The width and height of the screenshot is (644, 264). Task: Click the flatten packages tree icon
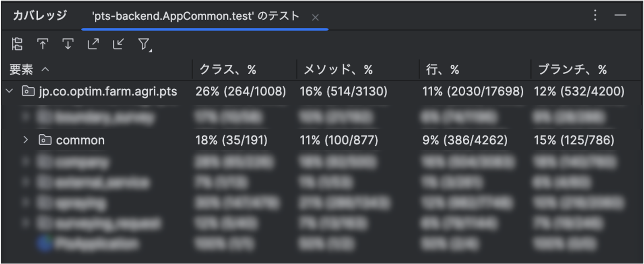point(17,44)
